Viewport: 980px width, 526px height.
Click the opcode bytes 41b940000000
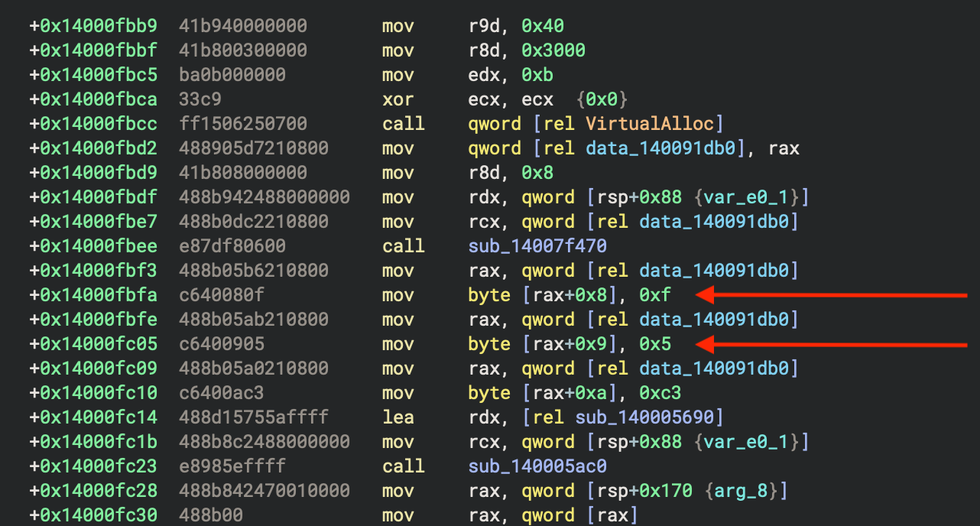(x=243, y=26)
